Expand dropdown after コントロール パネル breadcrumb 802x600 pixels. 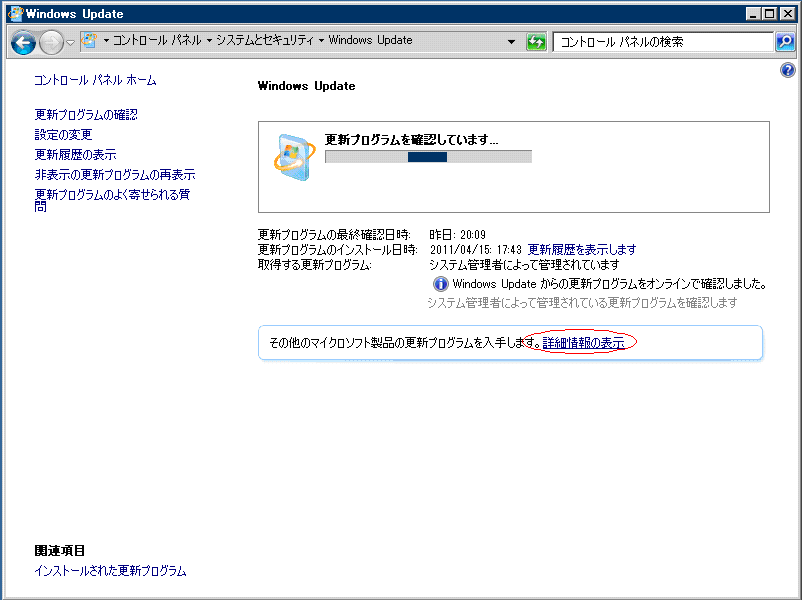[209, 40]
